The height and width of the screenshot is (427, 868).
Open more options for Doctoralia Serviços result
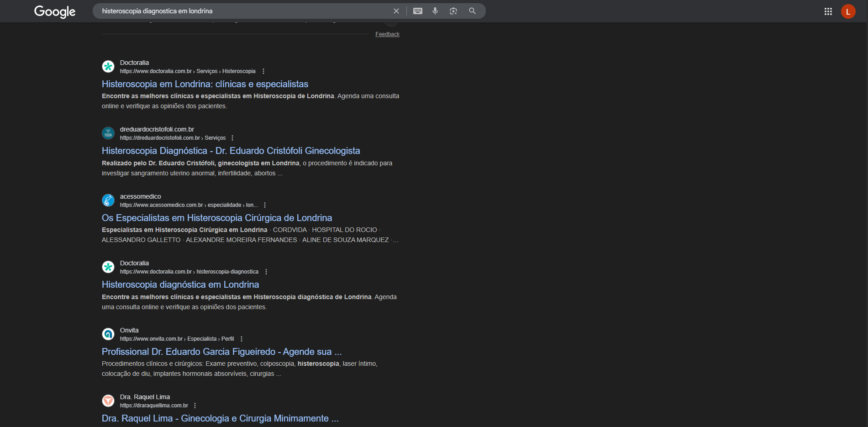(263, 71)
